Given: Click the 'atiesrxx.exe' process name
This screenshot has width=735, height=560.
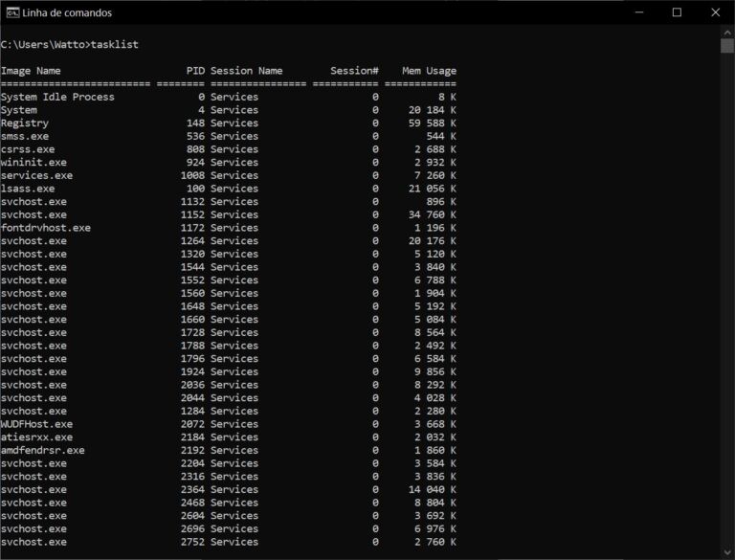Looking at the screenshot, I should click(37, 437).
